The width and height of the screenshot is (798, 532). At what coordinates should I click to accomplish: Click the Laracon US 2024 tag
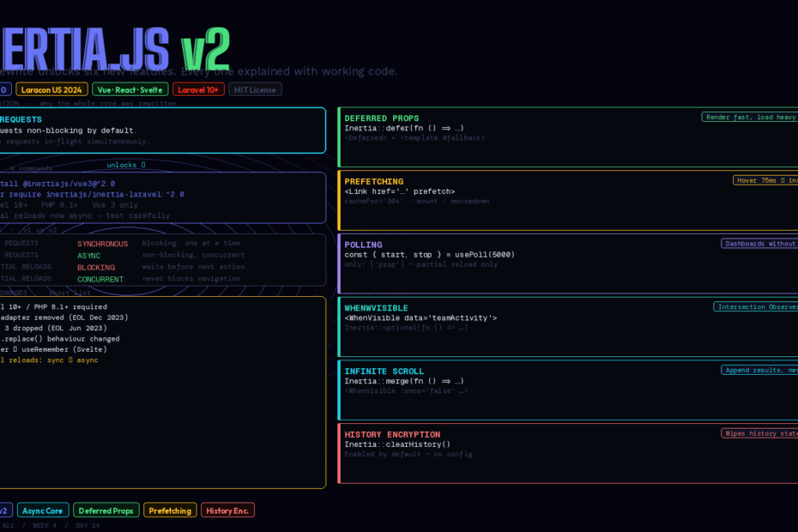(x=51, y=89)
